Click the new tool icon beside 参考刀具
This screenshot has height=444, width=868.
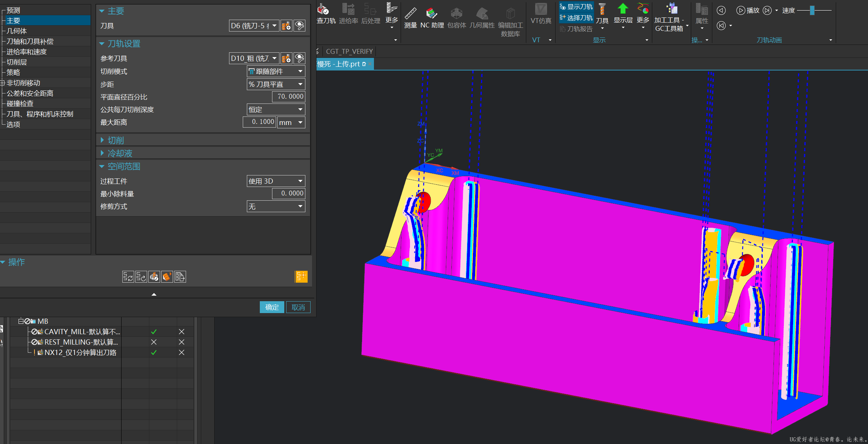click(x=286, y=58)
